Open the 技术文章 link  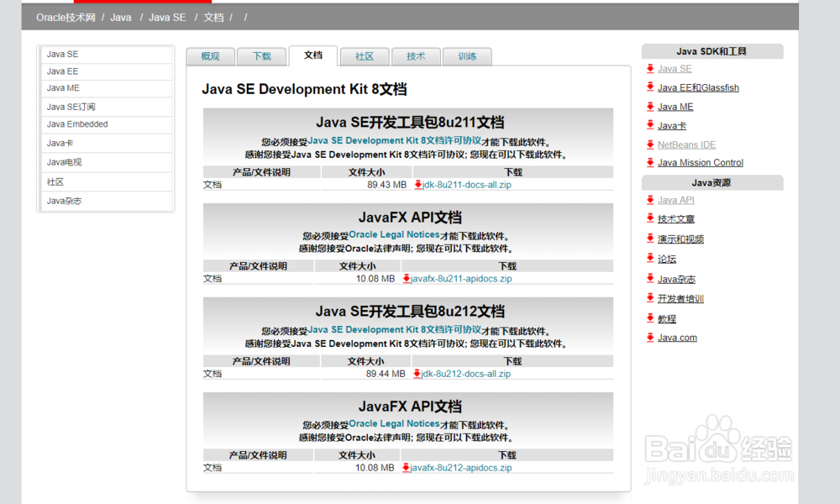[676, 218]
